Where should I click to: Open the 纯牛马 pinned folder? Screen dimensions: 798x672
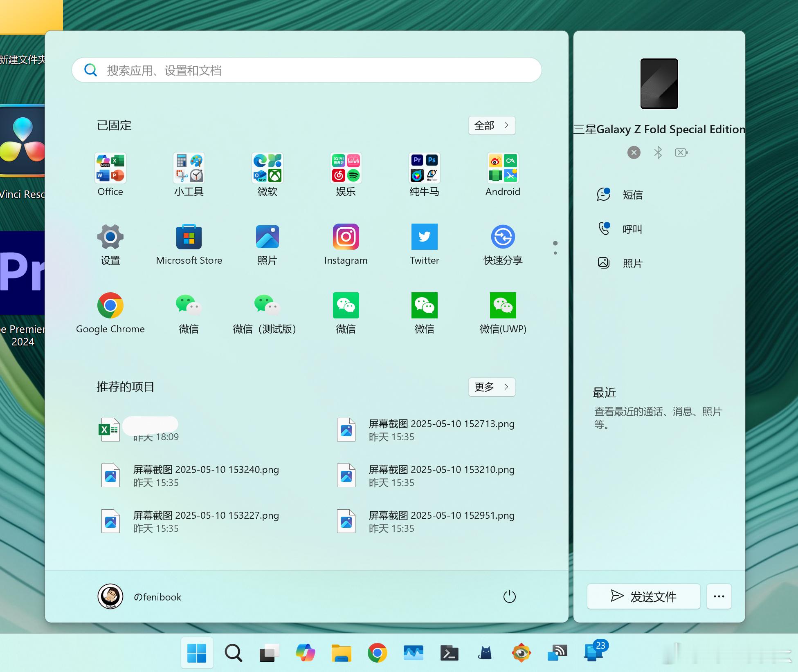pyautogui.click(x=424, y=175)
